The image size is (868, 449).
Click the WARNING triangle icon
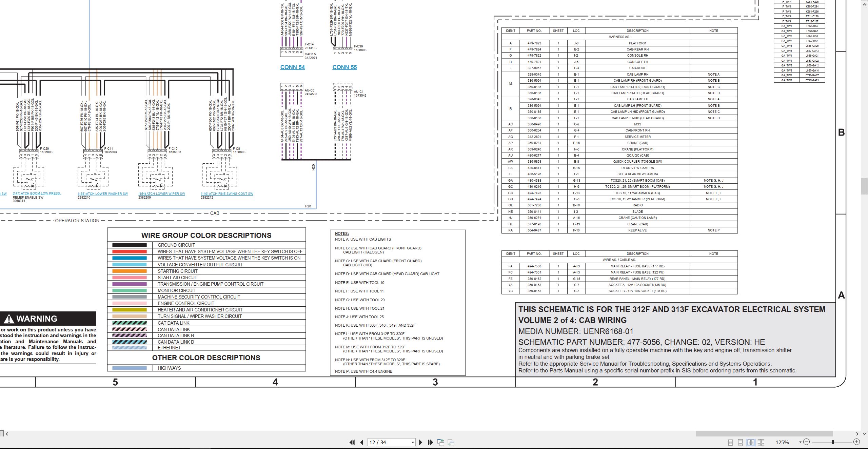[x=9, y=319]
